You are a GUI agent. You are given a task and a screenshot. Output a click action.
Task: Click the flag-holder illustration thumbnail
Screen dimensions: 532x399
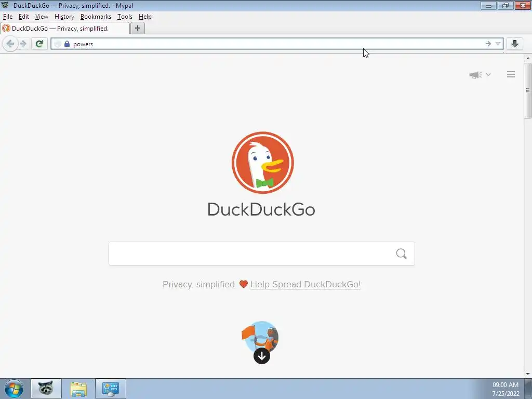(260, 336)
